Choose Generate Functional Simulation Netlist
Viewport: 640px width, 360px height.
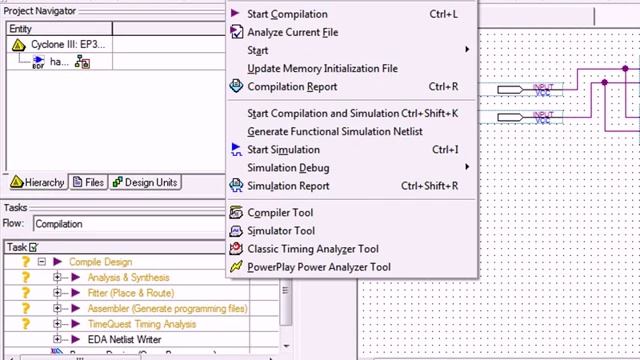[x=352, y=131]
